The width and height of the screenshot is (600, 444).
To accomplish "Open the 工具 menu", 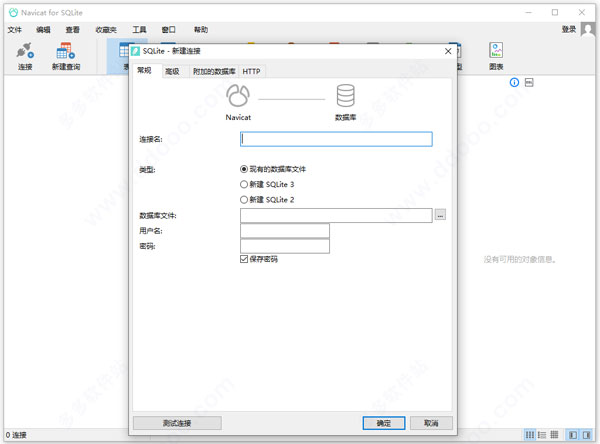I will (139, 29).
